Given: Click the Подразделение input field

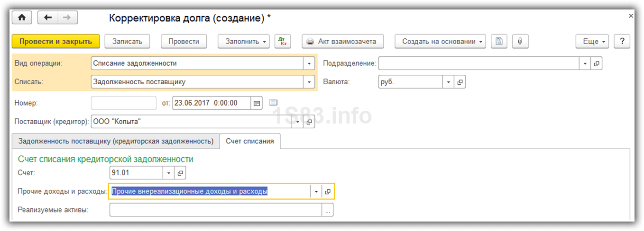Looking at the screenshot, I should [479, 63].
